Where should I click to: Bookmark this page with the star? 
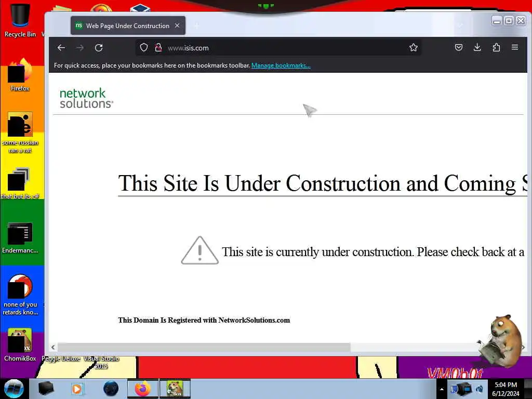coord(413,47)
